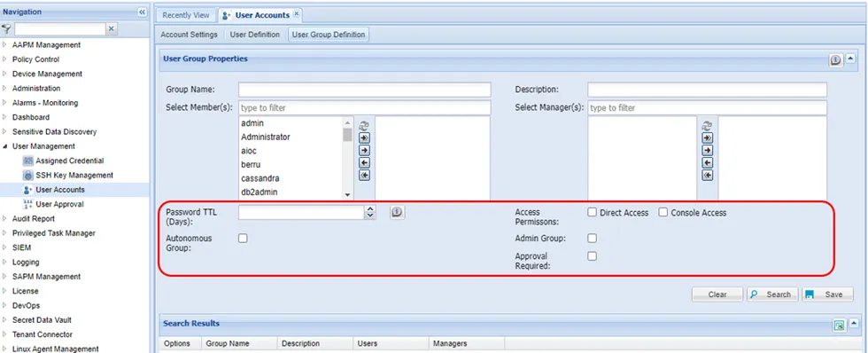Tick the Autonomous Group checkbox

243,239
